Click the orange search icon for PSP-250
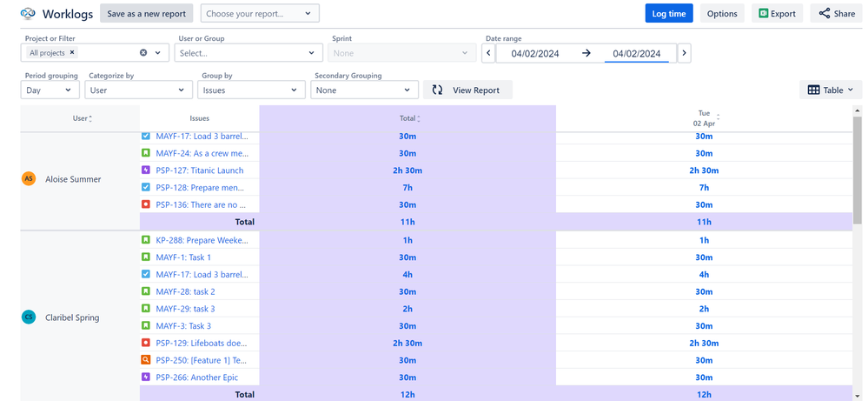 (146, 360)
